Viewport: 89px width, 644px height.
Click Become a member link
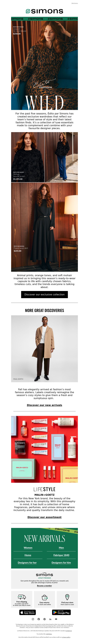(x=44, y=585)
